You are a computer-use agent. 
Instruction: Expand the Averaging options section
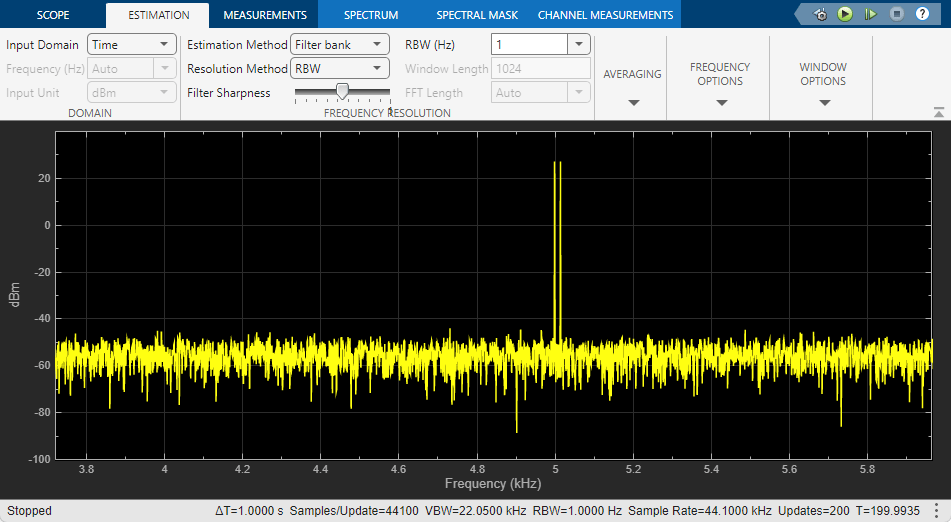(632, 102)
